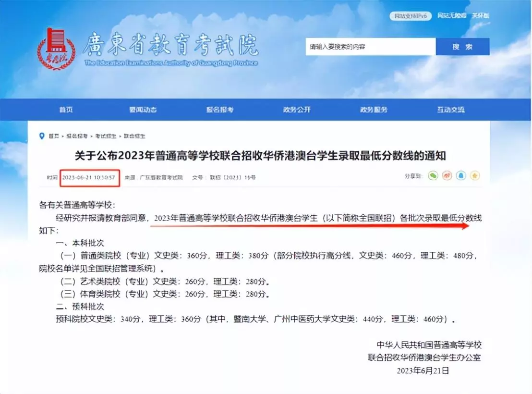532x394 pixels.
Task: Click the heading 二、预科批次
Action: (x=80, y=307)
